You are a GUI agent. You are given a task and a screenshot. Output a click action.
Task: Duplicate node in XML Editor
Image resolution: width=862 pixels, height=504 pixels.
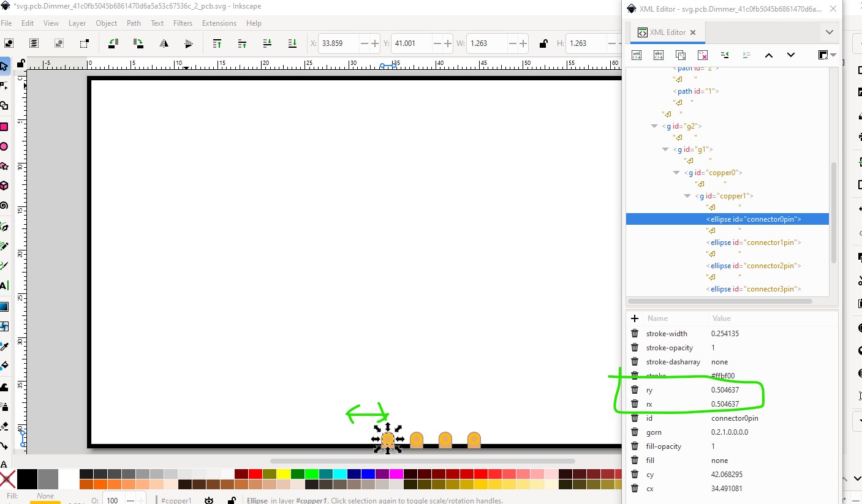(681, 55)
